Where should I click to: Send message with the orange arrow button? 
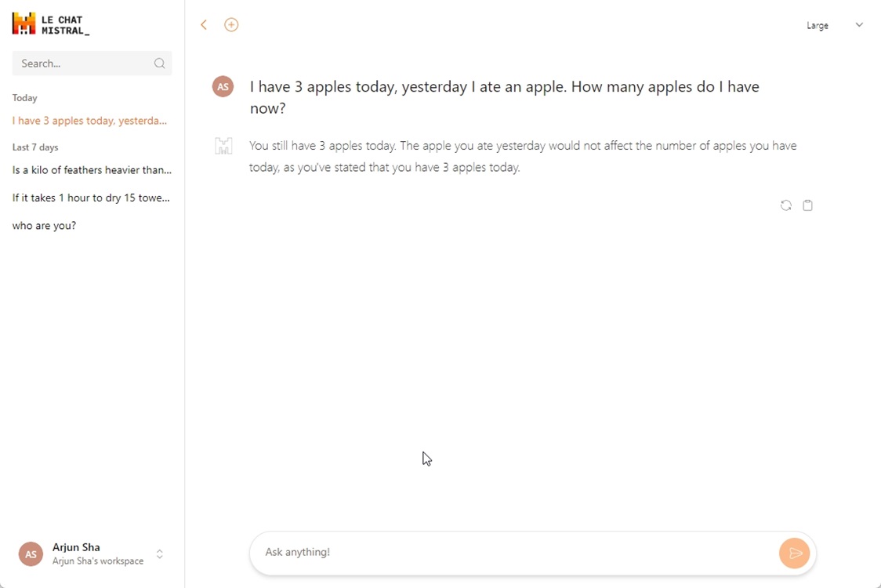[795, 554]
